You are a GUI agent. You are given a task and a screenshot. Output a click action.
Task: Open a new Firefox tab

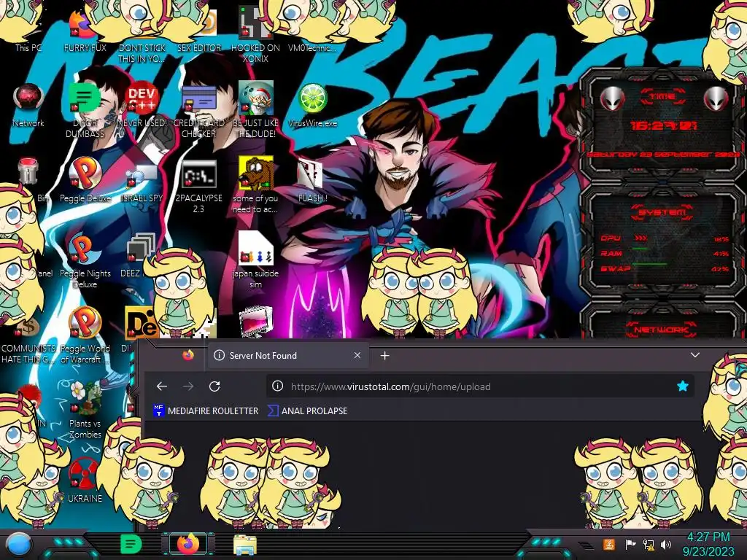coord(385,356)
